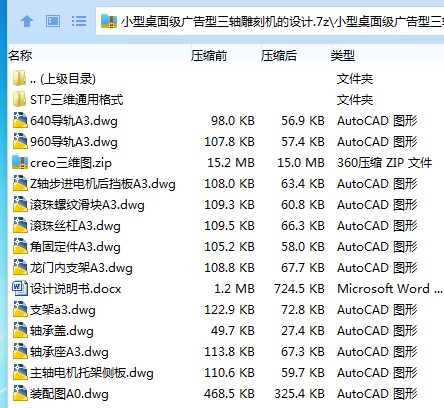
Task: Click the folder icon for 上级目录
Action: 19,78
